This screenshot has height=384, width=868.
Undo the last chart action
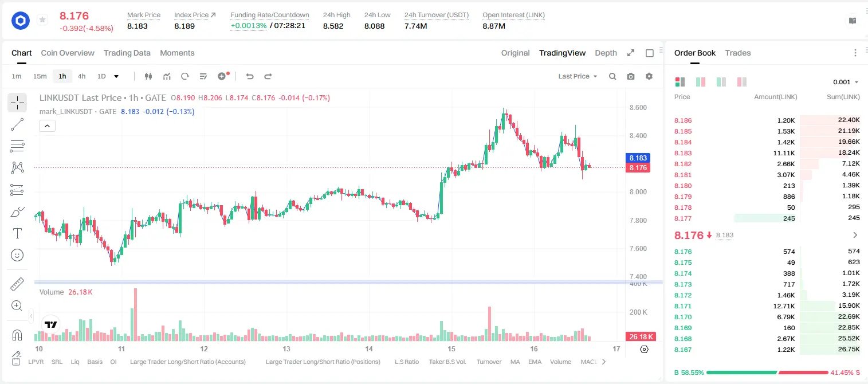point(250,76)
